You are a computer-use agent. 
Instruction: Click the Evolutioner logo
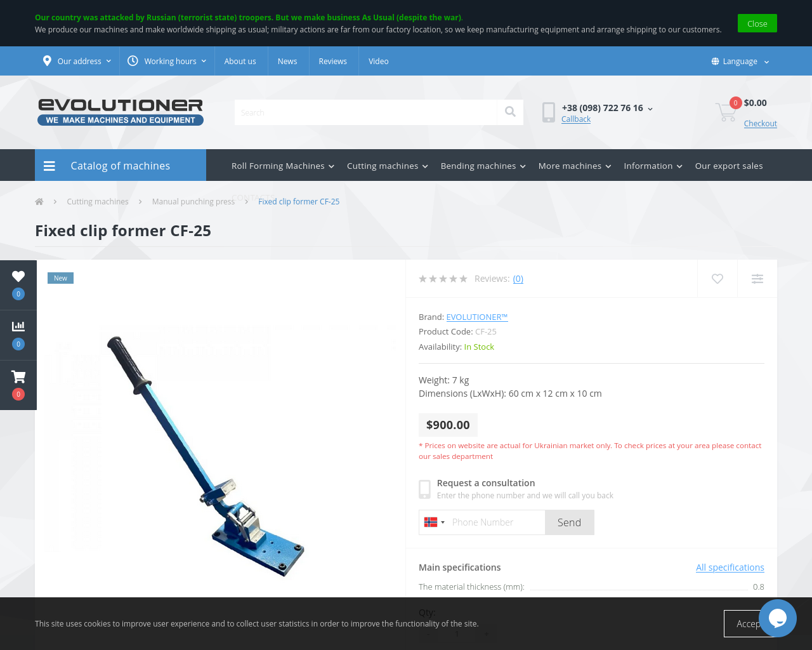pos(121,112)
